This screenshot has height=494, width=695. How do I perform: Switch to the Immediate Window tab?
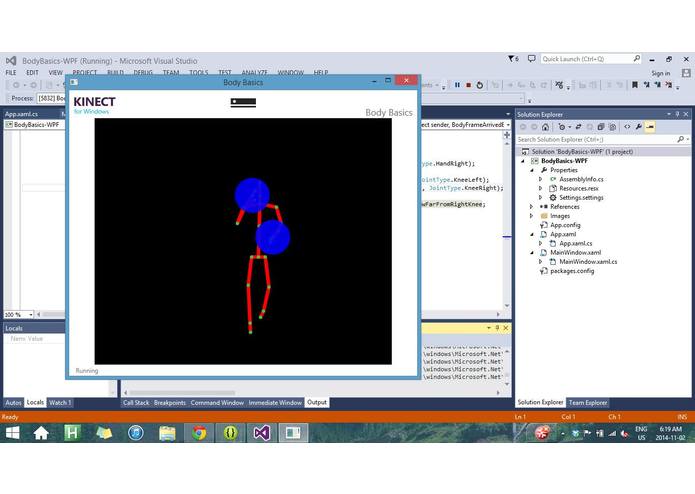pyautogui.click(x=275, y=403)
